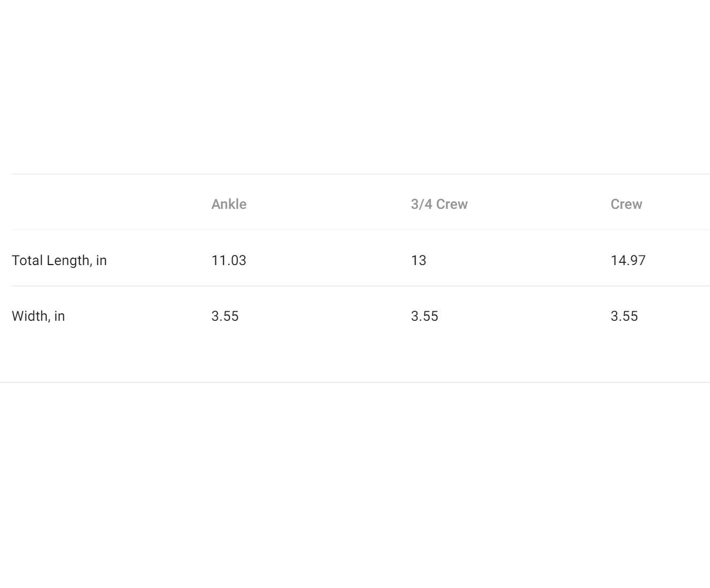The height and width of the screenshot is (588, 710).
Task: Select the Crew width value 3.55
Action: pyautogui.click(x=624, y=316)
